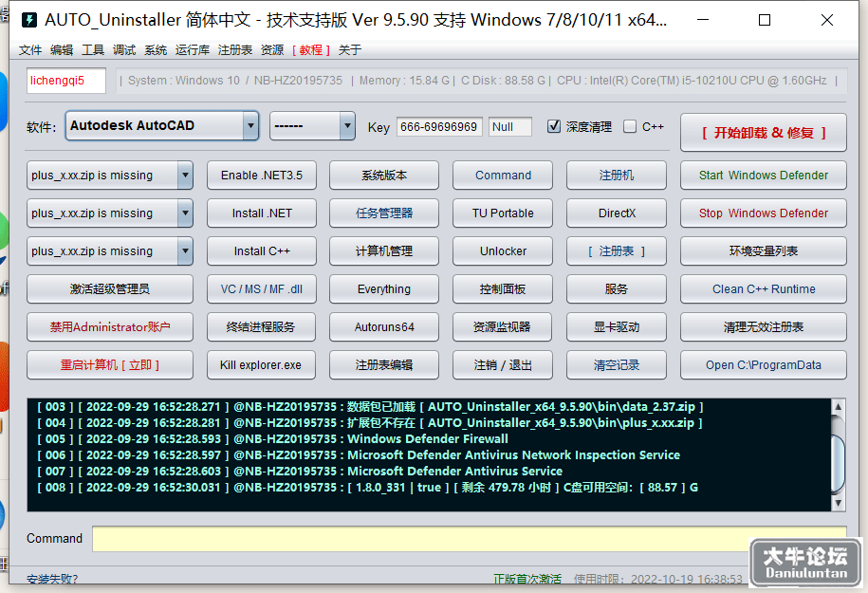868x593 pixels.
Task: Open 计算机管理 button
Action: pos(384,250)
